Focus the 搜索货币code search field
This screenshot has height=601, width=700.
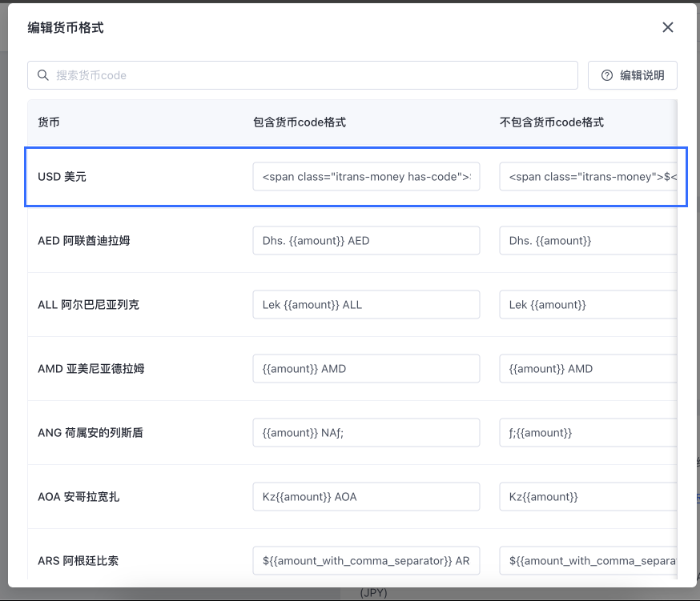pos(312,75)
